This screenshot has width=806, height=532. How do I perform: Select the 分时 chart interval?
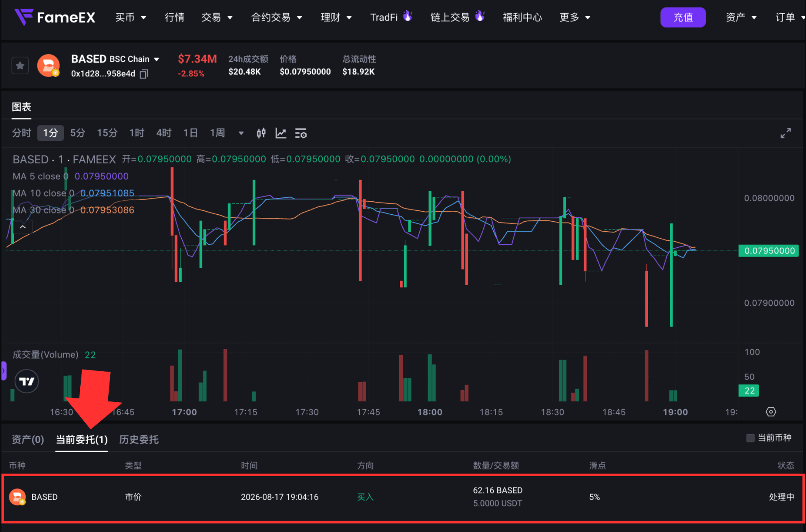[22, 133]
